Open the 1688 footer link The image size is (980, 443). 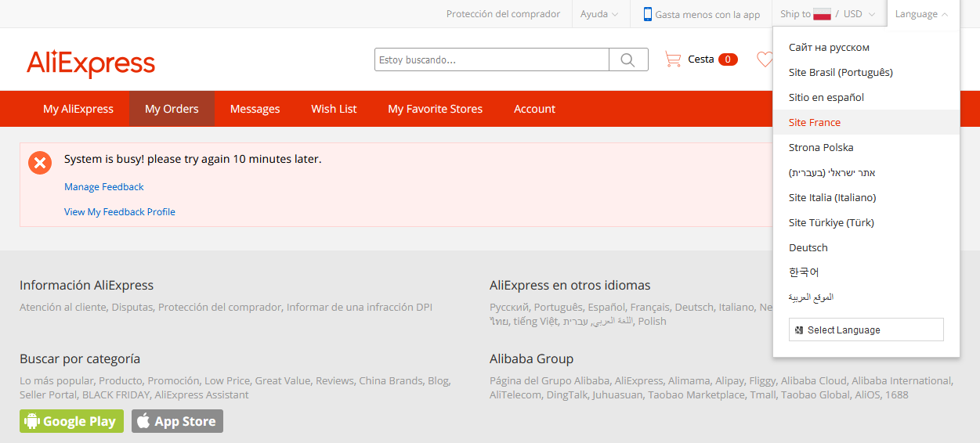(x=897, y=394)
